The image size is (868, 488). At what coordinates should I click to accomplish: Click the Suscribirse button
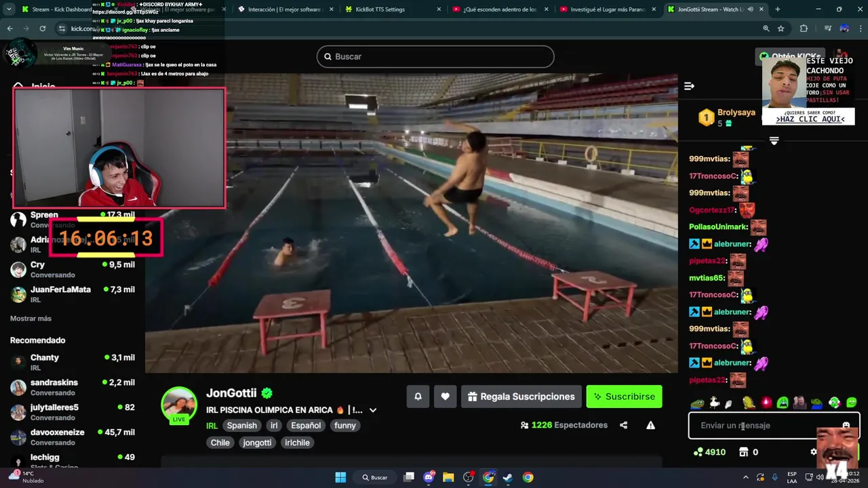tap(624, 396)
